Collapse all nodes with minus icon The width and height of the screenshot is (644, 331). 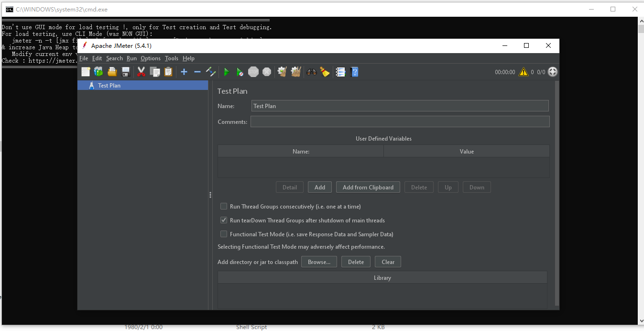click(x=197, y=72)
